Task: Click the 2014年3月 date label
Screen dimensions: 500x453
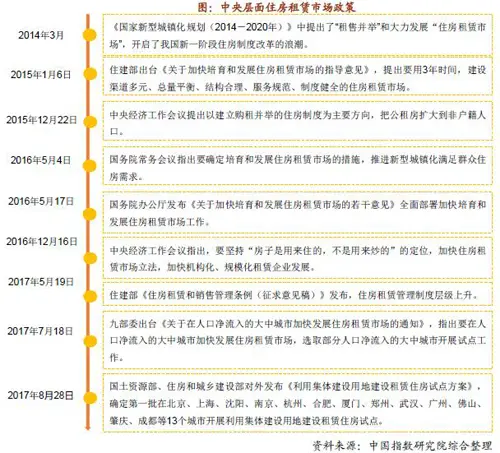Action: pos(41,35)
